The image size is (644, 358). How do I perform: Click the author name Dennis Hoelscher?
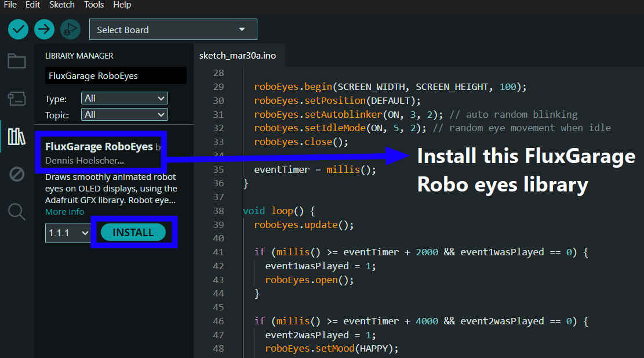click(x=85, y=161)
